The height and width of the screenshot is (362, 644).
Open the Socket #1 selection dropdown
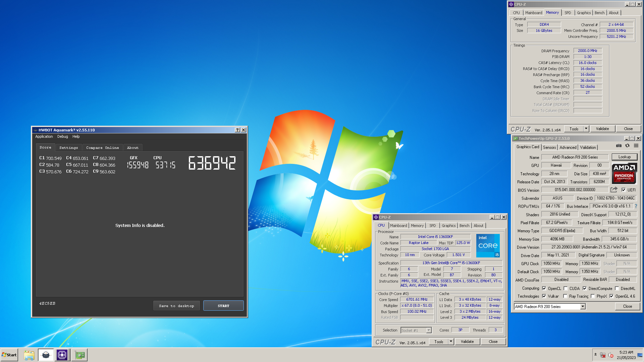(x=429, y=330)
